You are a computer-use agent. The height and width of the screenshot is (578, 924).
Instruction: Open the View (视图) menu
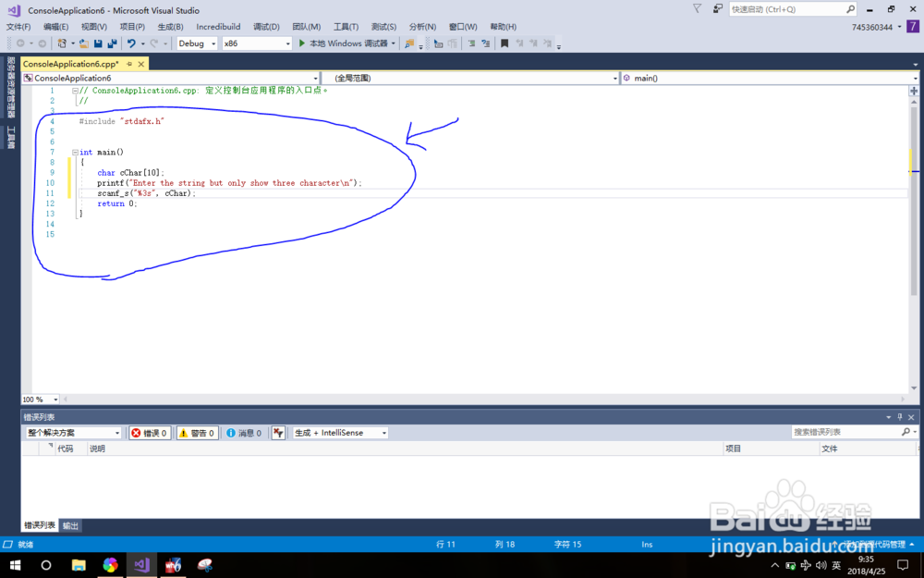[x=93, y=27]
